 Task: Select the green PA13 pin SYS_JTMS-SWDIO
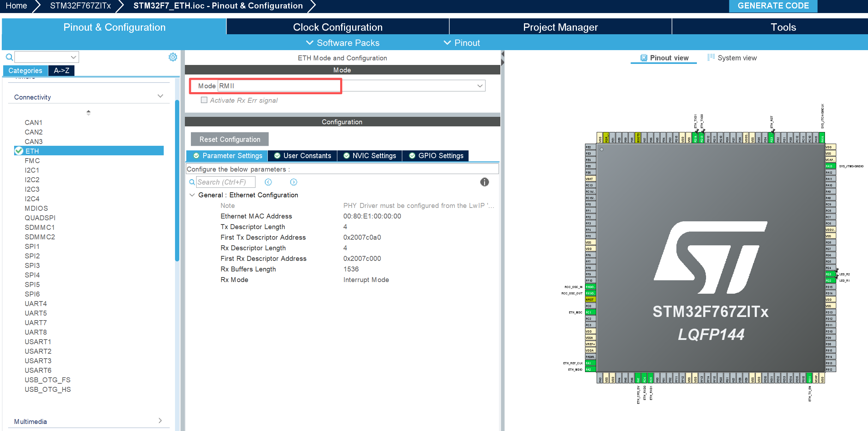point(831,166)
